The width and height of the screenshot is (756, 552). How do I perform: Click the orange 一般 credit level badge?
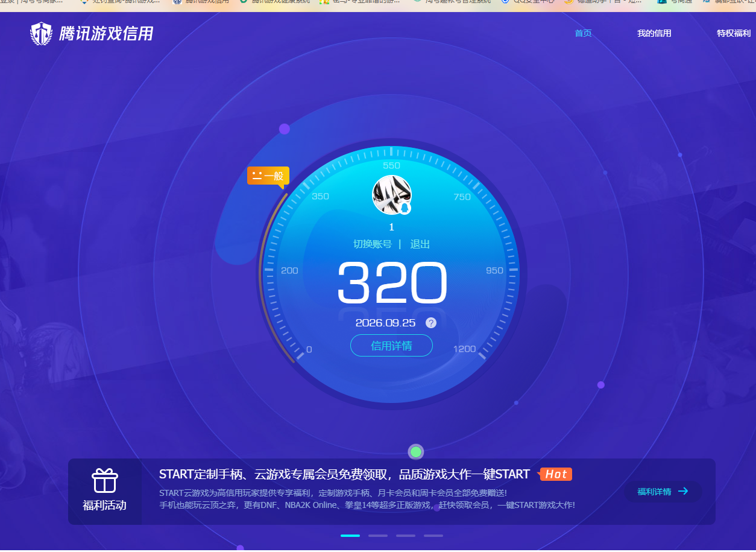click(x=268, y=176)
